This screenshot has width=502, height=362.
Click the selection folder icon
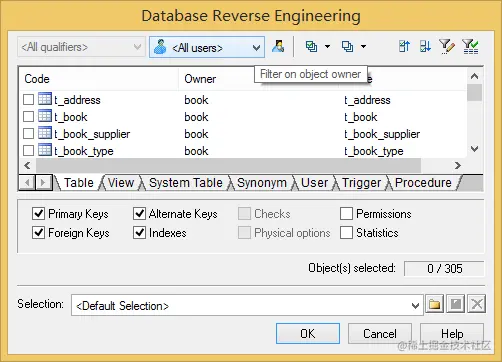click(x=434, y=304)
